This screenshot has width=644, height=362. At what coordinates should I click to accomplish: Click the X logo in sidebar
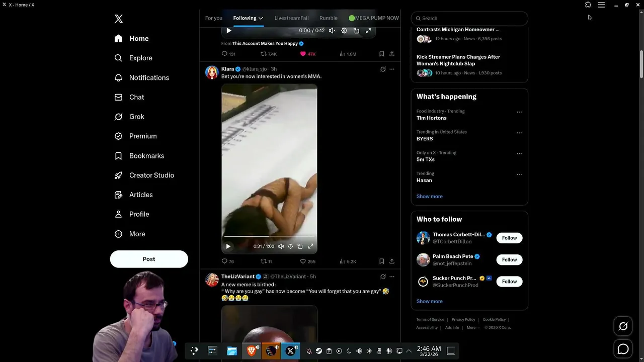tap(119, 19)
